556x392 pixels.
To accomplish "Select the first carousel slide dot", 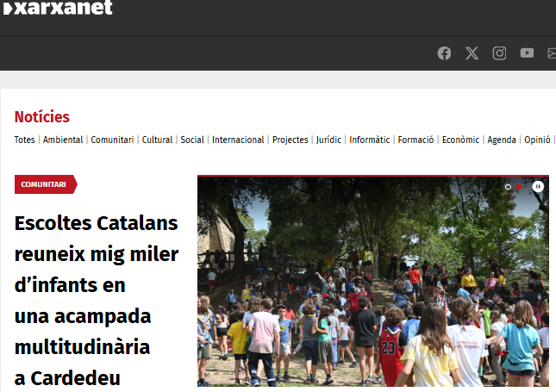I will 508,187.
